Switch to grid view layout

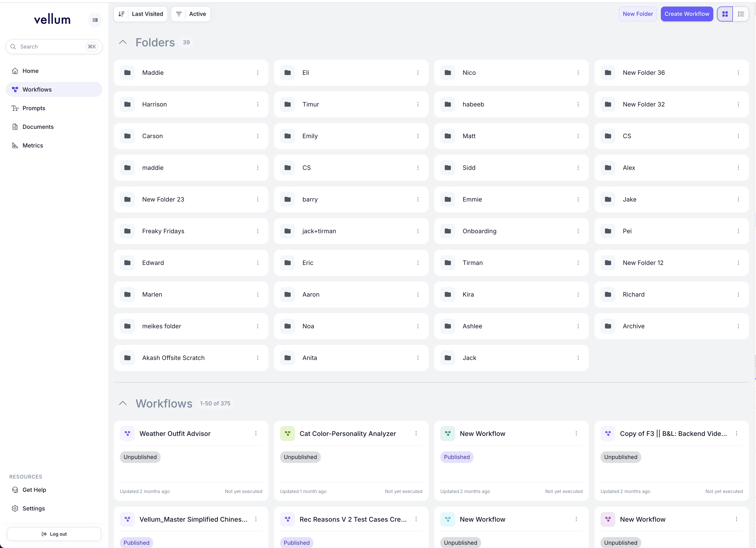(725, 14)
